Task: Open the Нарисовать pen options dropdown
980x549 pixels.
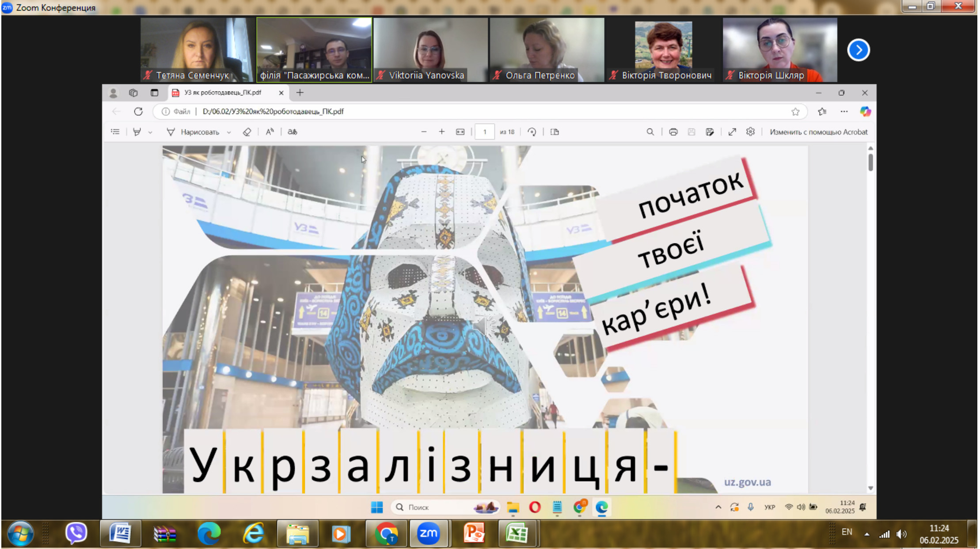Action: pyautogui.click(x=229, y=132)
